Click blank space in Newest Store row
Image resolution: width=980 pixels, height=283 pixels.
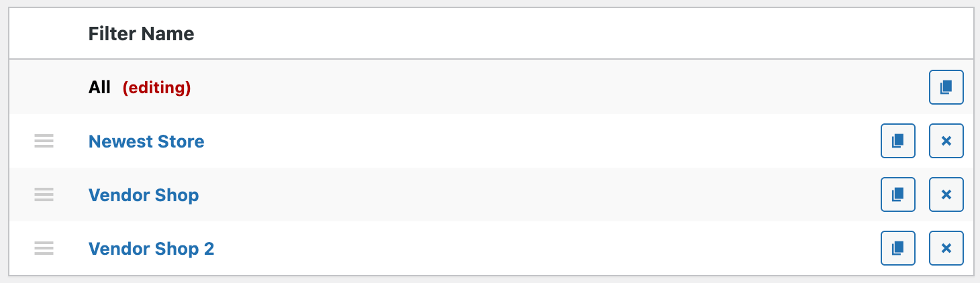coord(537,141)
